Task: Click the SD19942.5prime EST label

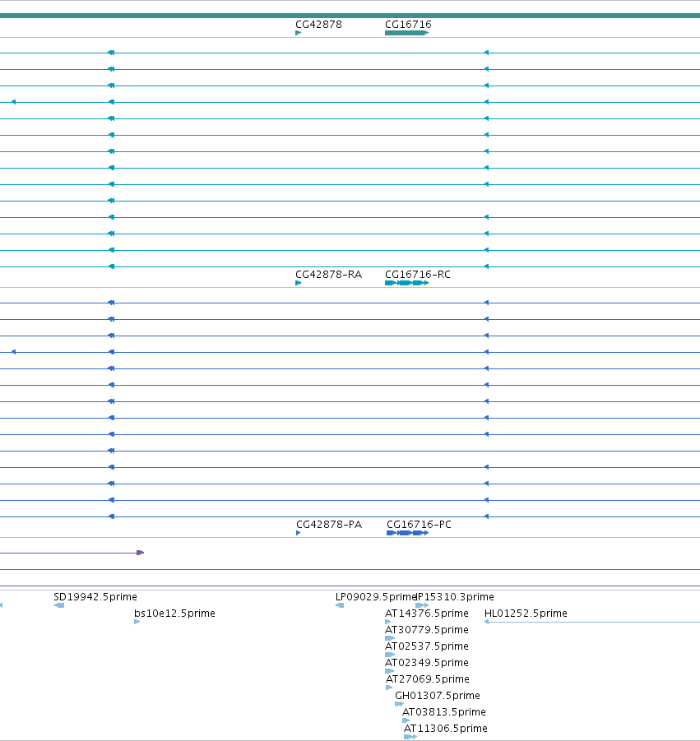Action: [95, 597]
